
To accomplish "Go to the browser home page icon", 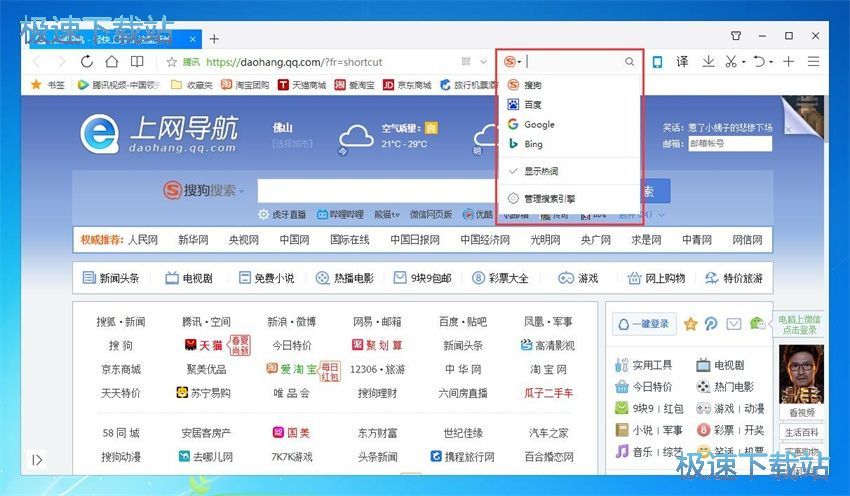I will [x=112, y=61].
